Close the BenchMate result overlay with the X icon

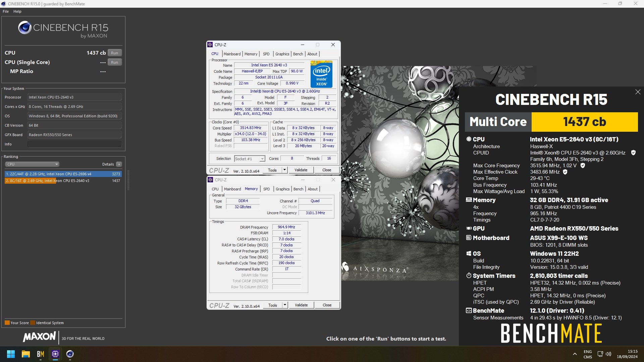[x=638, y=92]
